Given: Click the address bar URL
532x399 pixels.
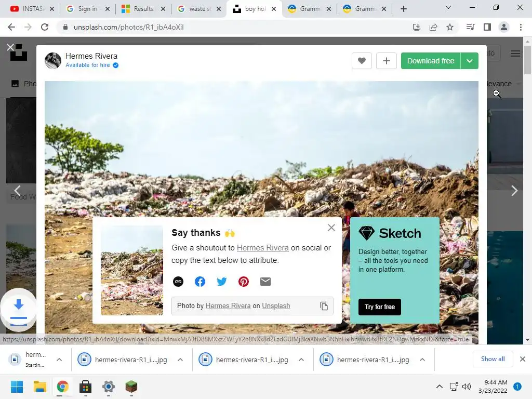Looking at the screenshot, I should [129, 27].
